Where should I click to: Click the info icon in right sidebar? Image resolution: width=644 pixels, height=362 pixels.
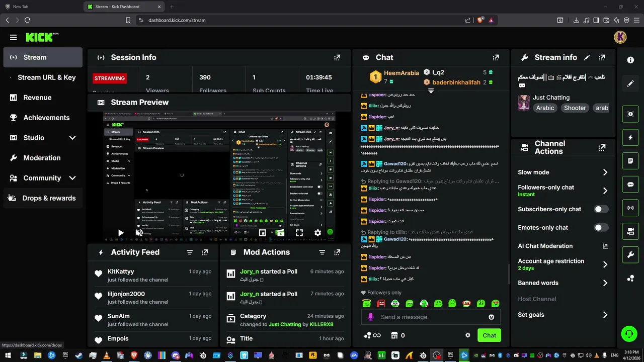(x=630, y=60)
